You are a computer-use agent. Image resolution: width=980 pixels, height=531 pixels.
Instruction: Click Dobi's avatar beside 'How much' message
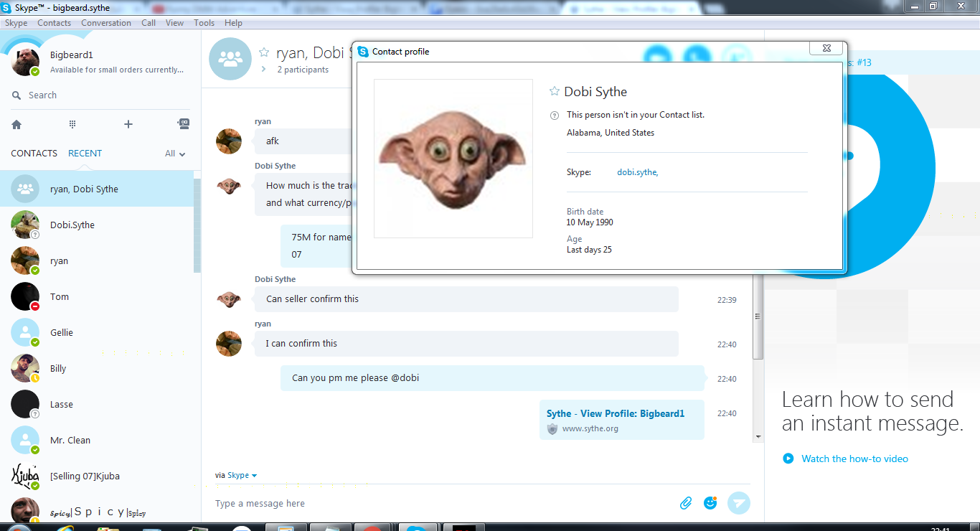click(229, 186)
